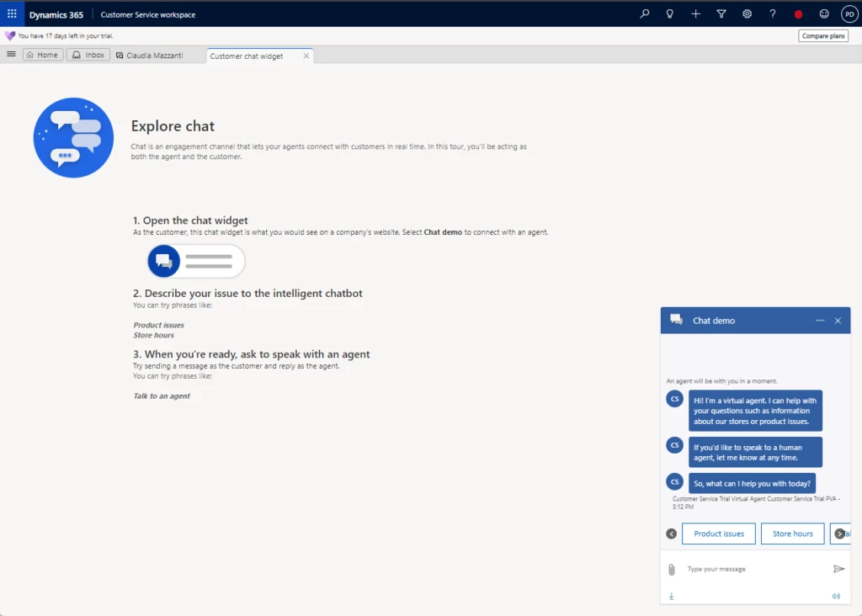The height and width of the screenshot is (616, 862).
Task: Toggle chat sound with the speaker icon
Action: pos(836,596)
